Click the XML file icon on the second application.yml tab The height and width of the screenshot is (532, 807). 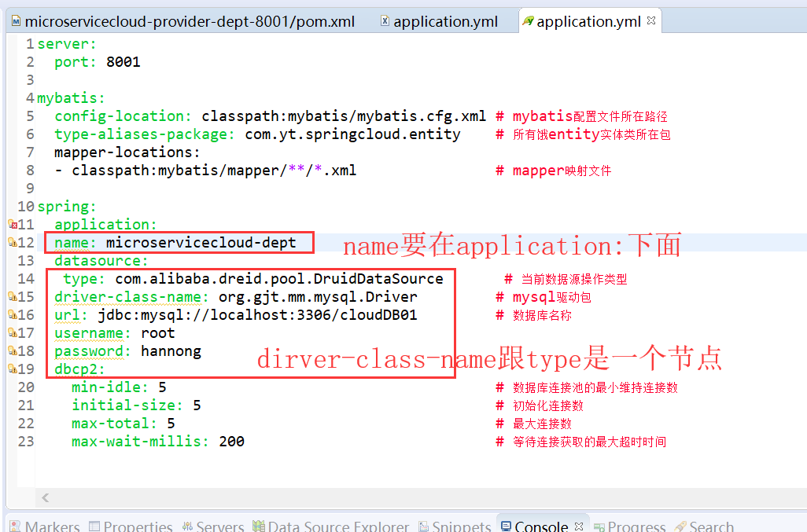(x=385, y=21)
